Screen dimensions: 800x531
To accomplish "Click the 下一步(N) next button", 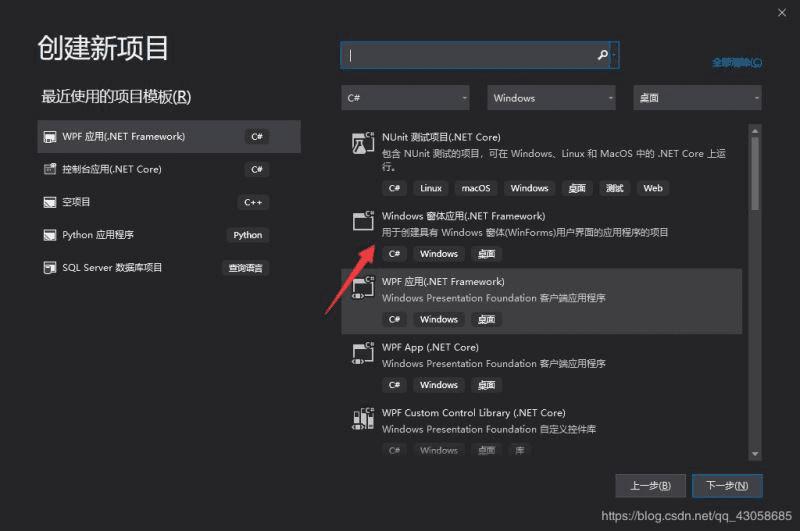I will click(x=727, y=486).
